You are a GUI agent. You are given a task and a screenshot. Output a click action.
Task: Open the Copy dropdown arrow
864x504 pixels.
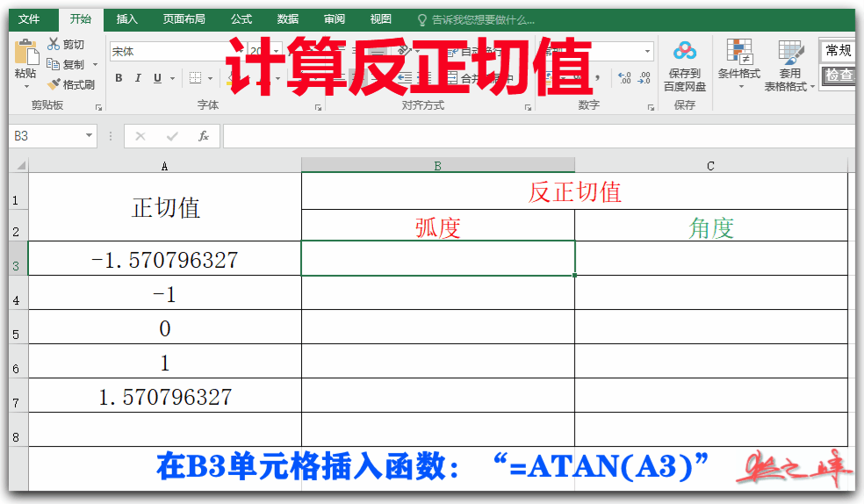click(x=96, y=65)
